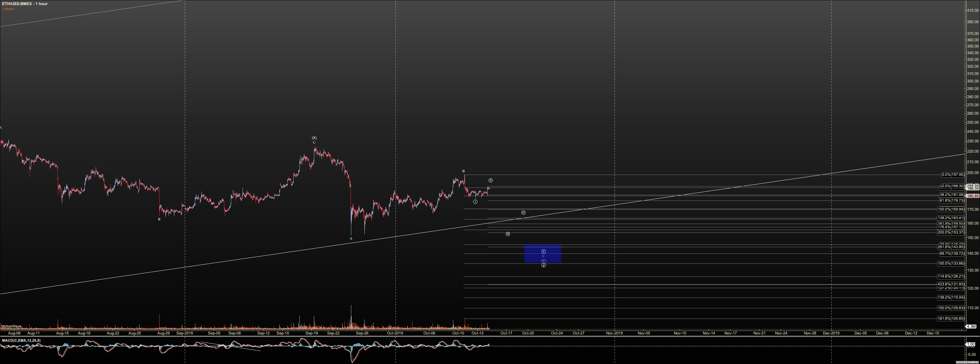The height and width of the screenshot is (364, 980).
Task: Click Fibonacci label 261.8%(143.95)
Action: (950, 247)
